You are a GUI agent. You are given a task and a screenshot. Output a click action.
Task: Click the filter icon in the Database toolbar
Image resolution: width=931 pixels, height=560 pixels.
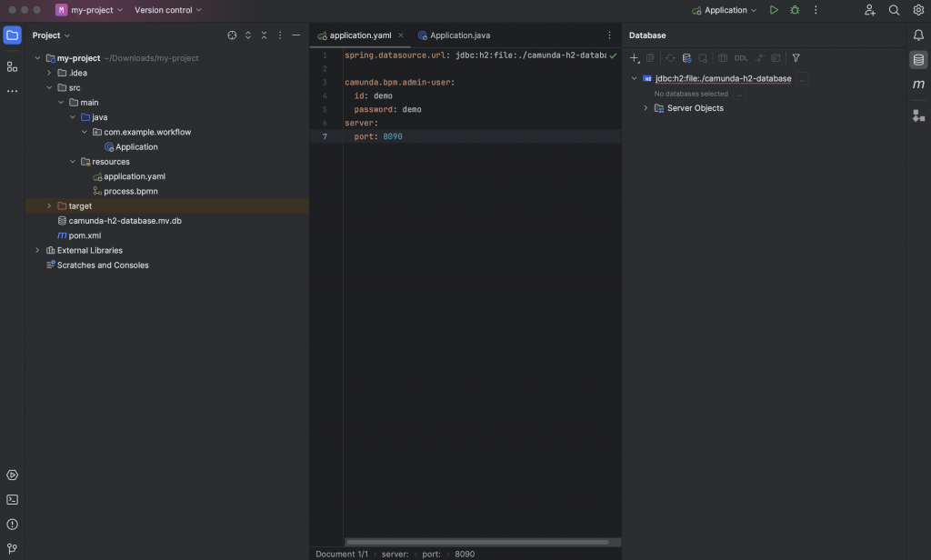point(796,58)
